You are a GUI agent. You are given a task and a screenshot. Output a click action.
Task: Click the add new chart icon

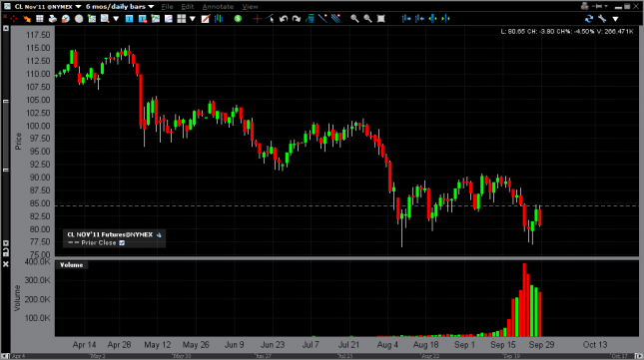(x=155, y=19)
